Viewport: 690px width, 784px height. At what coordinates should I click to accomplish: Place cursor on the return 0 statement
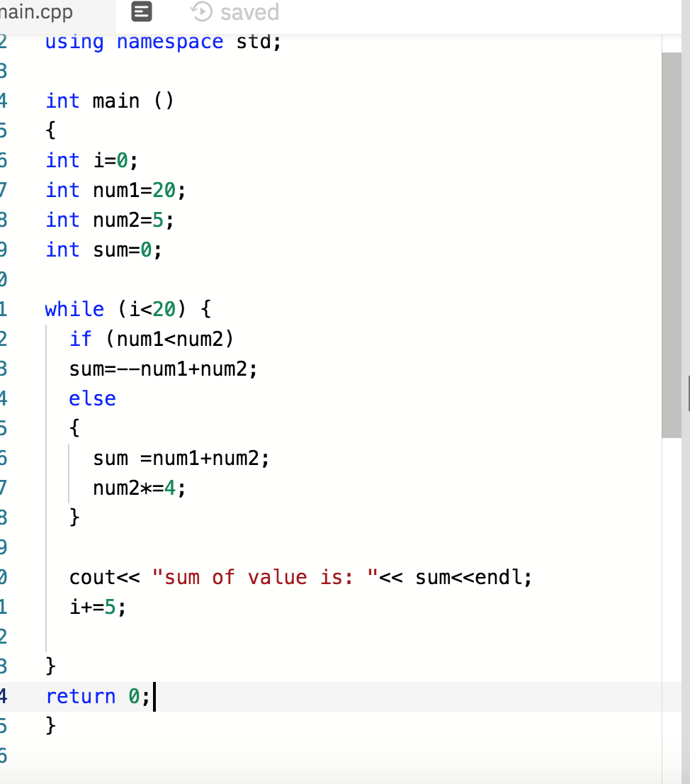point(99,696)
